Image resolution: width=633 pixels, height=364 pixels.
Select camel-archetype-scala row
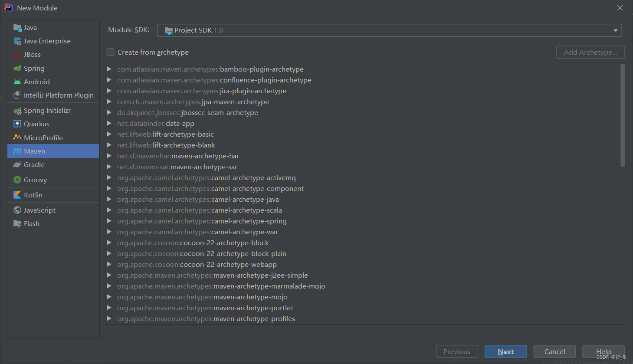363,210
